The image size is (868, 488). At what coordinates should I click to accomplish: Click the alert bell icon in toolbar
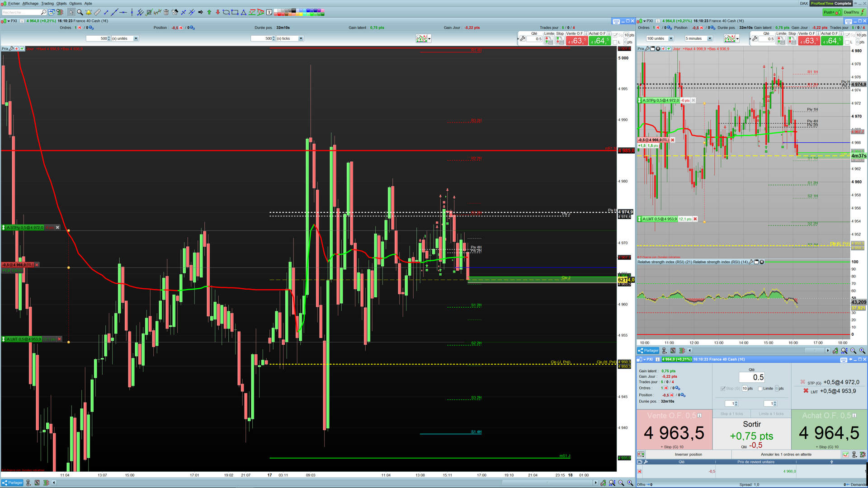point(88,12)
